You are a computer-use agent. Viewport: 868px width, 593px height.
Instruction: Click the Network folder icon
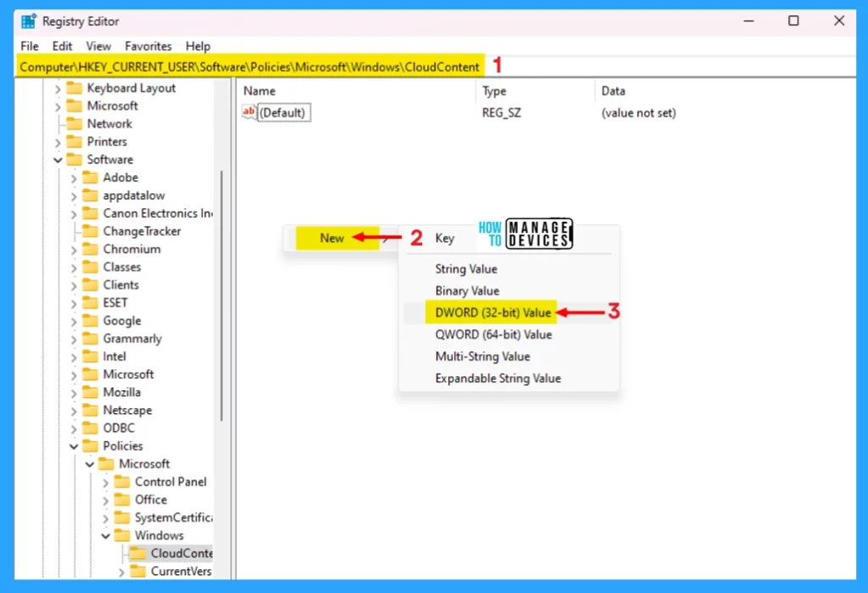coord(74,124)
